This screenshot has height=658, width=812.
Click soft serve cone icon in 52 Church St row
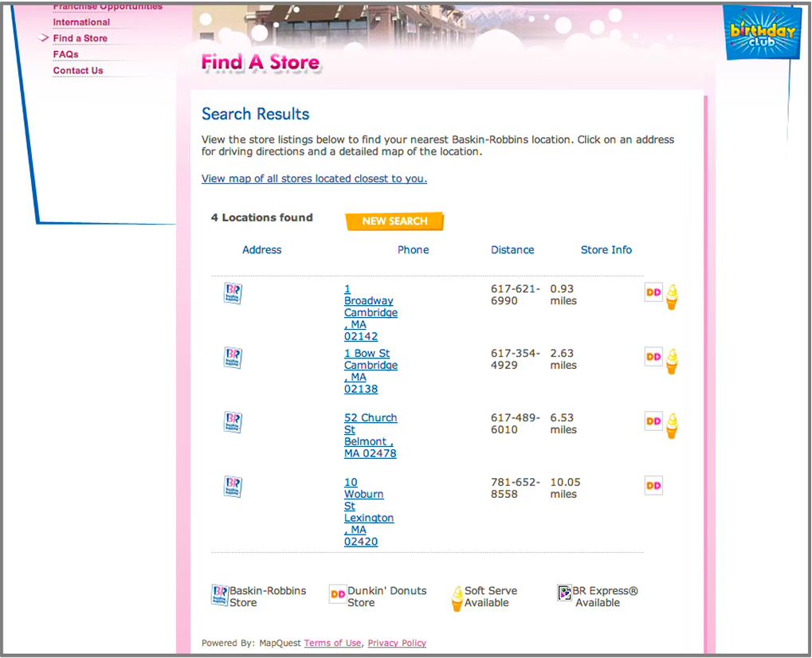(672, 425)
